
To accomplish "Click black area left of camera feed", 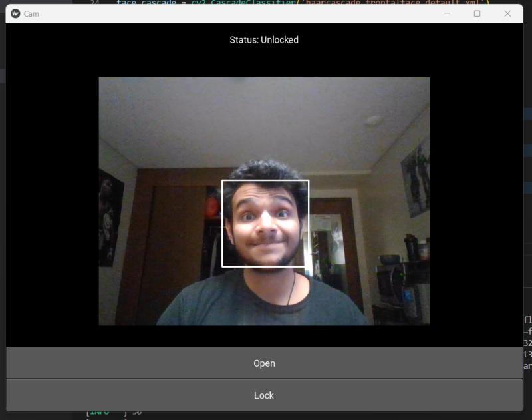I will click(52, 200).
